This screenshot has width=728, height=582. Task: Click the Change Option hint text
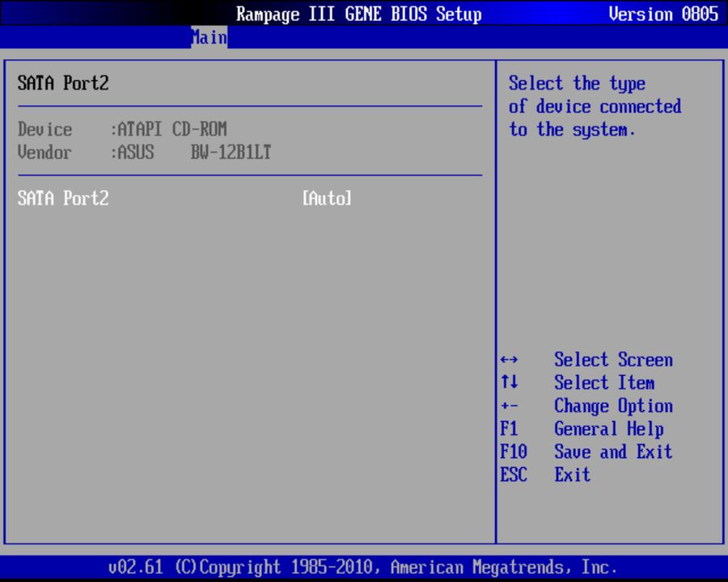pyautogui.click(x=613, y=406)
